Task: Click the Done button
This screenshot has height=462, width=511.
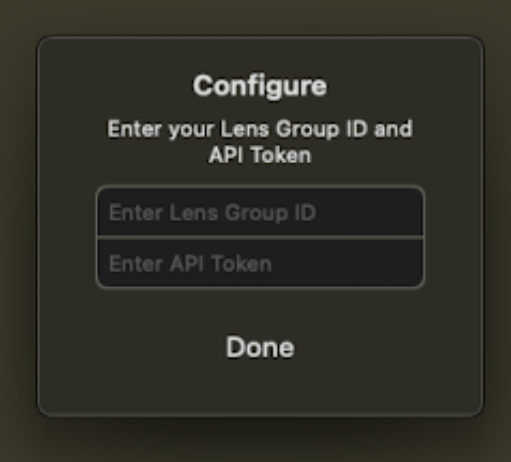Action: coord(260,347)
